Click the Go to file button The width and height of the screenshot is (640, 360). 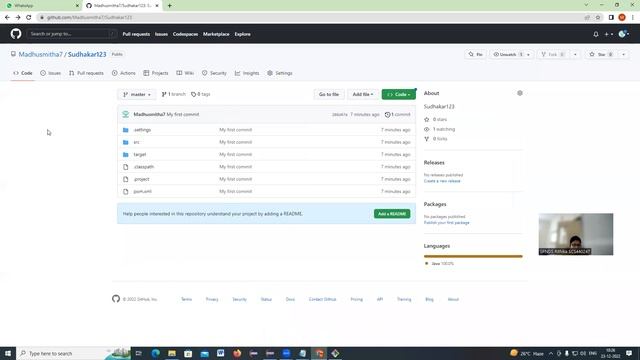pos(329,94)
